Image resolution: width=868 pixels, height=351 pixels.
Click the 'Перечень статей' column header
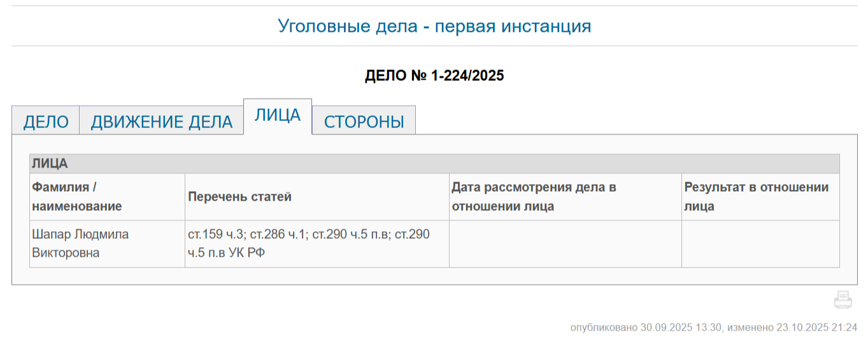pyautogui.click(x=239, y=197)
